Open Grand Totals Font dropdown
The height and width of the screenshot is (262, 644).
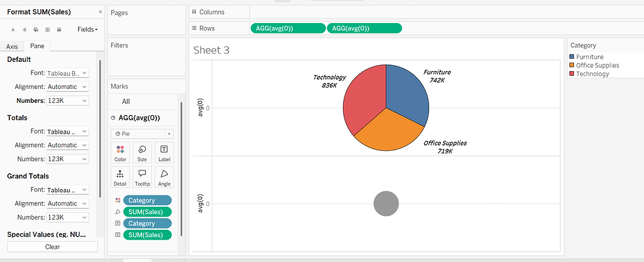pyautogui.click(x=68, y=190)
